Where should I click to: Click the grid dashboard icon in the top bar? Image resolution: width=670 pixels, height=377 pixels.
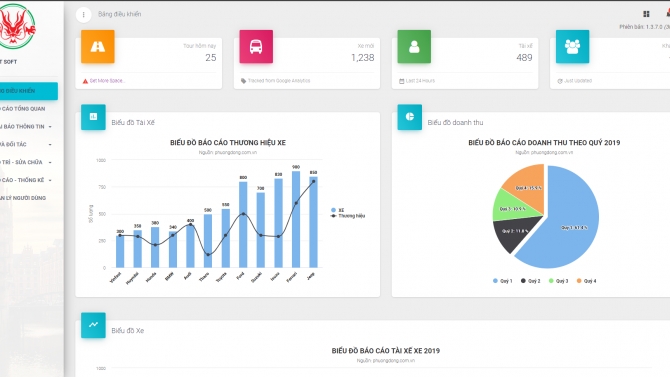tap(646, 14)
